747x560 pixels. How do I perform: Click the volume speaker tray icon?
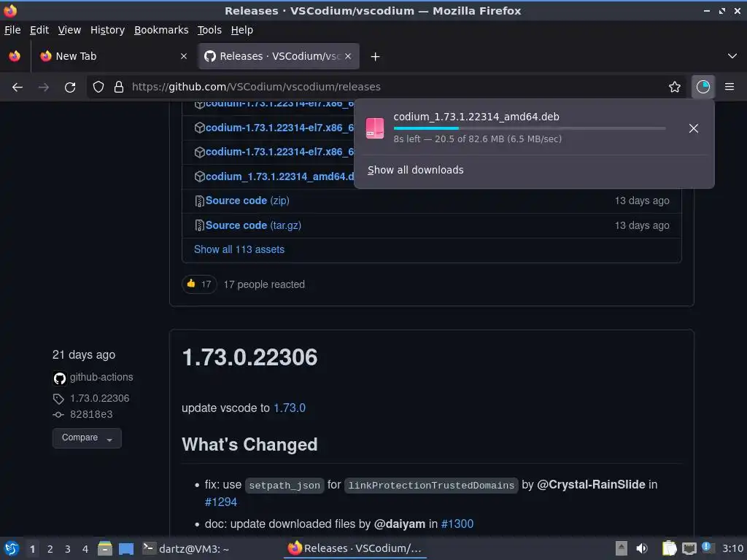pyautogui.click(x=642, y=548)
